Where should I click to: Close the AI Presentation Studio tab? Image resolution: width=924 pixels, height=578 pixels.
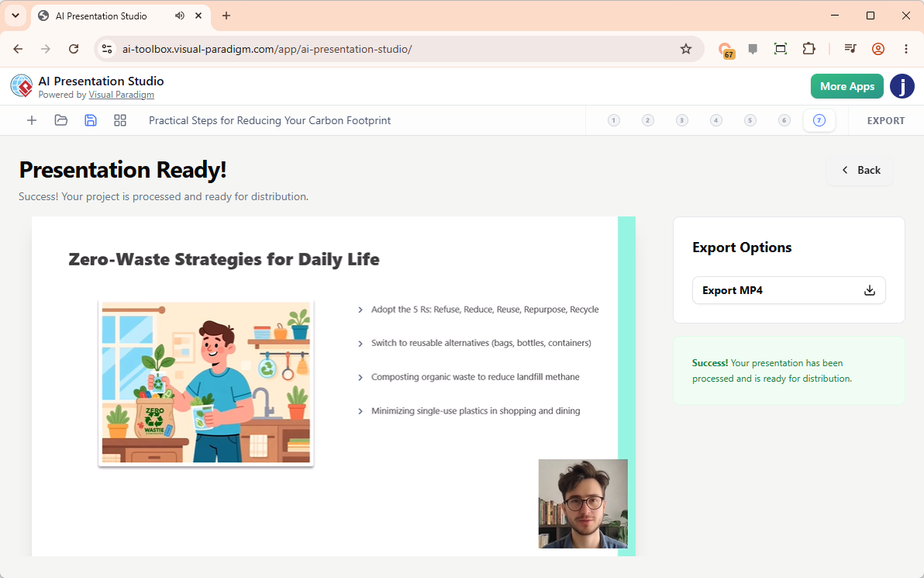click(x=198, y=16)
